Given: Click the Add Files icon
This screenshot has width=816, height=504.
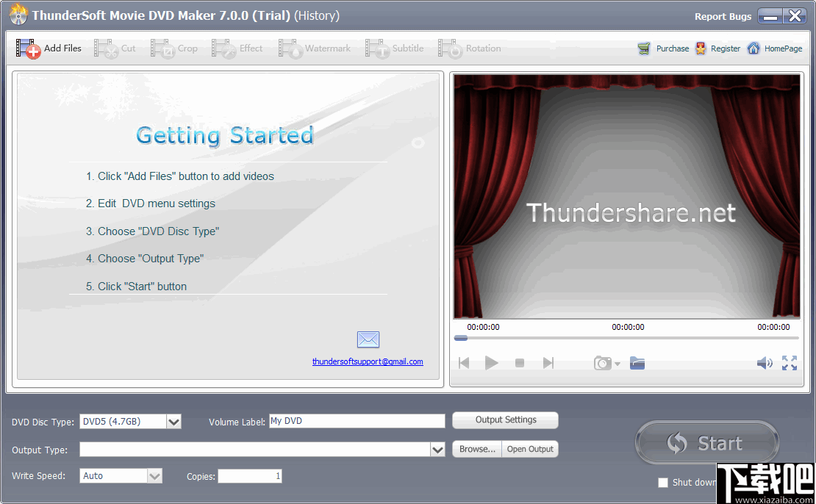Looking at the screenshot, I should pyautogui.click(x=29, y=48).
